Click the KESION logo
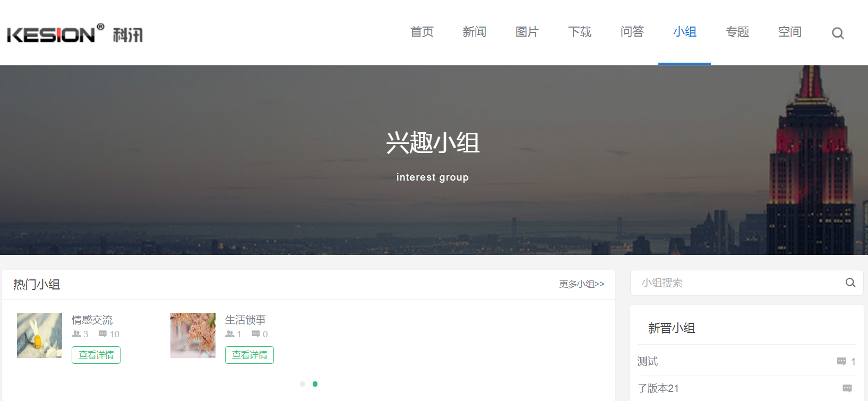 [75, 34]
